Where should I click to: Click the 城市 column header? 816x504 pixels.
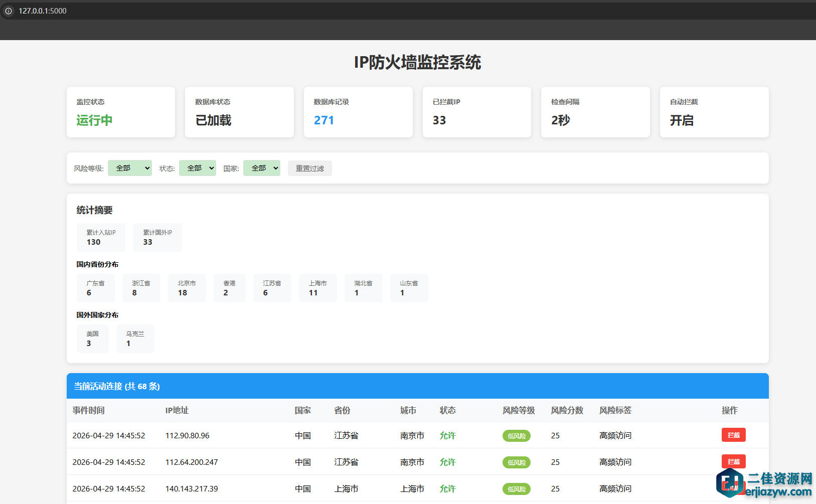pyautogui.click(x=408, y=410)
